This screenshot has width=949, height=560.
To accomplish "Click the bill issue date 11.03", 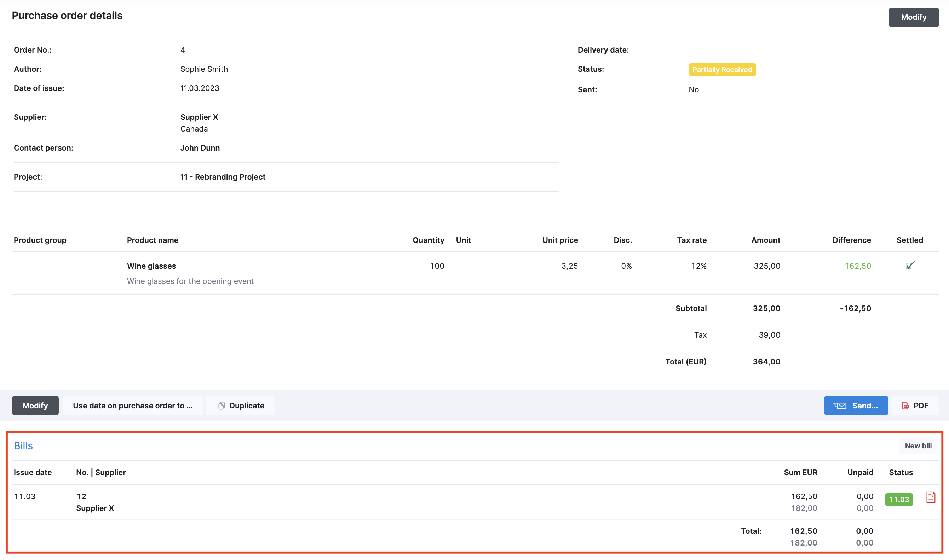I will click(x=25, y=496).
